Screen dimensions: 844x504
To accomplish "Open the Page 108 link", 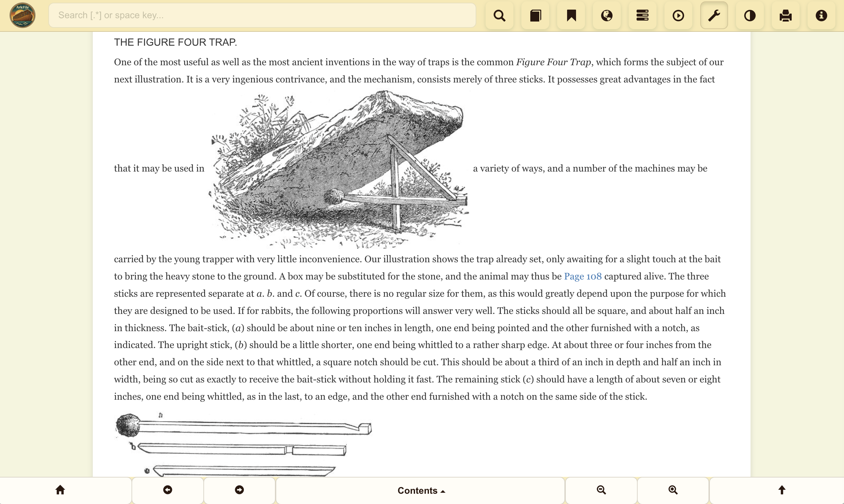I will coord(582,277).
